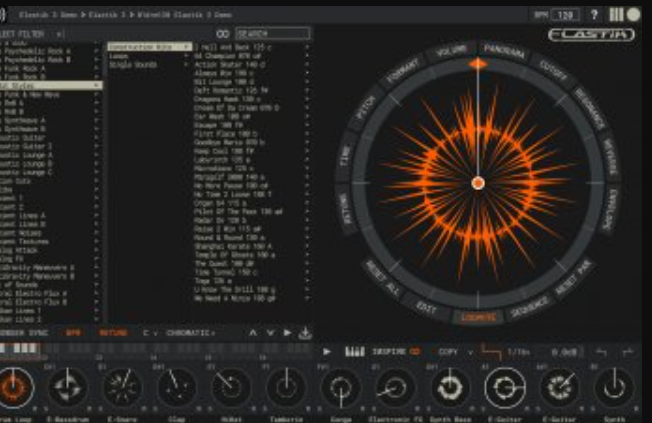Screen dimensions: 652x423
Task: Select the Synth Bass sample dial
Action: [450, 387]
